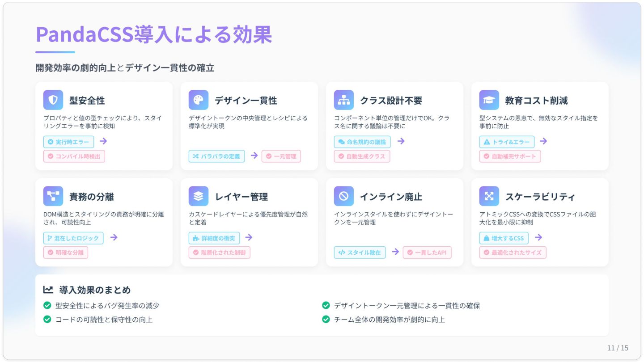The height and width of the screenshot is (362, 644).
Task: Click the diagram icon beside 責務の分離
Action: (x=53, y=196)
